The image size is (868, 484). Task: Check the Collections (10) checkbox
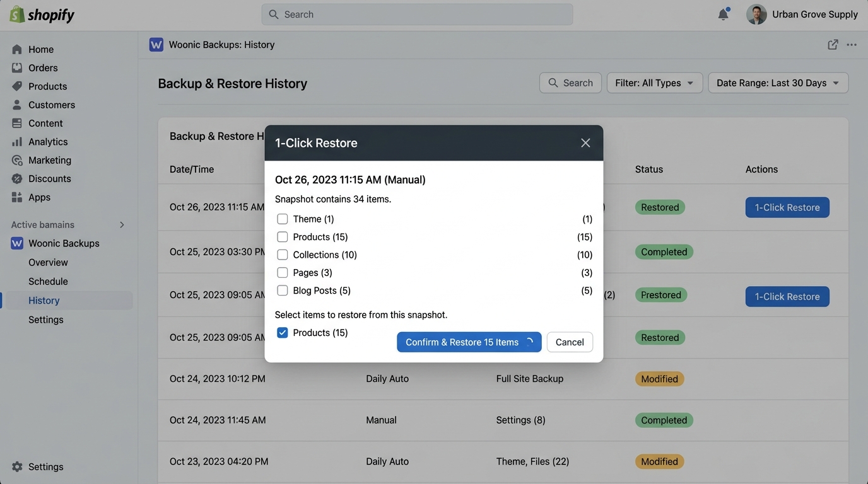(x=283, y=255)
